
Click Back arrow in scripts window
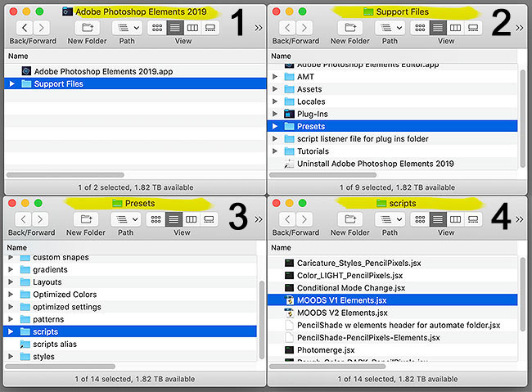pyautogui.click(x=287, y=219)
